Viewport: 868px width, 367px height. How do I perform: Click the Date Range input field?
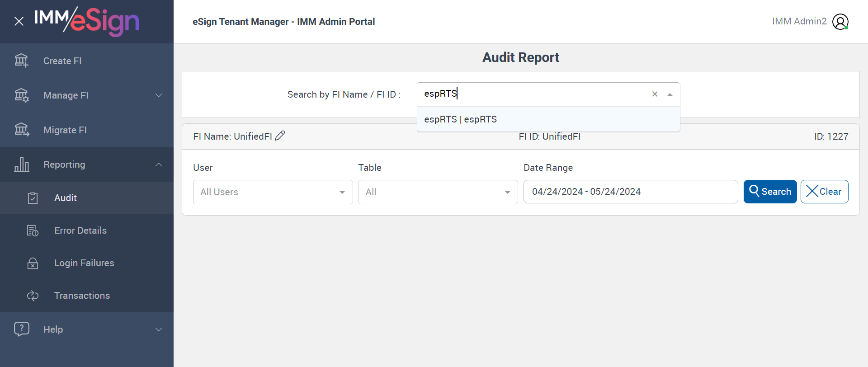tap(630, 192)
